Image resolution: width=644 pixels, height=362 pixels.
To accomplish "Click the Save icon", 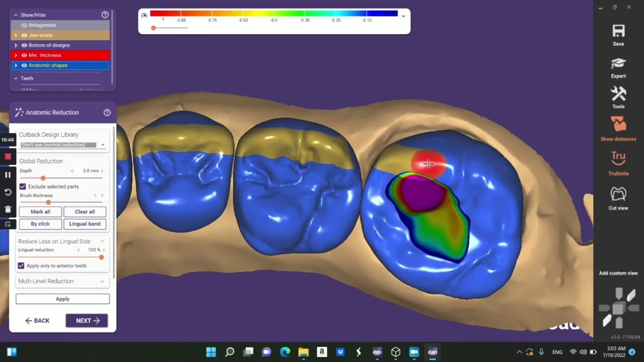I will [618, 31].
